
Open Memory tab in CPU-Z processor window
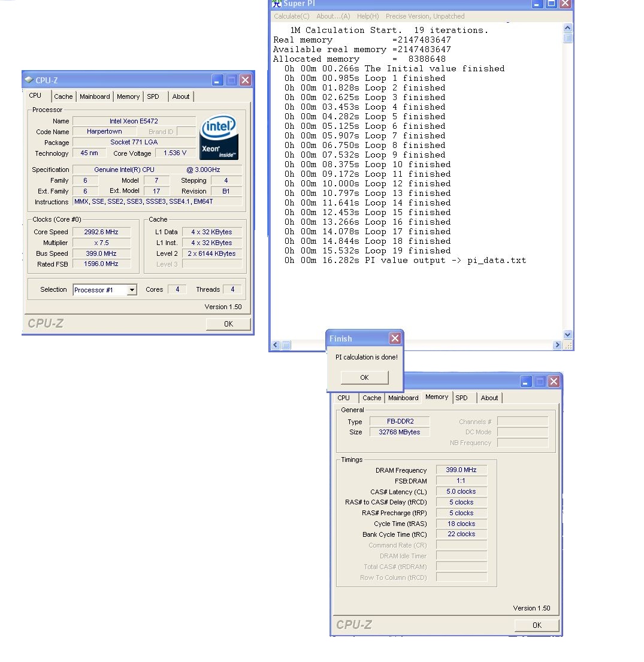click(128, 96)
